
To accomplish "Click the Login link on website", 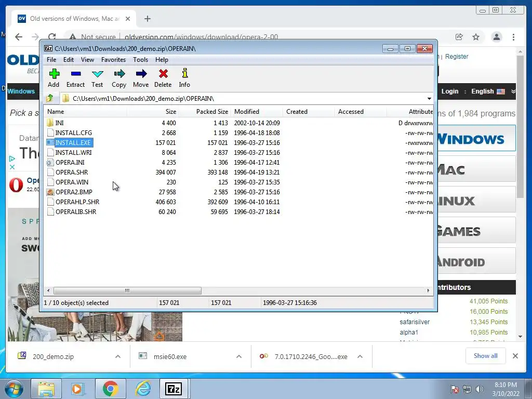I will point(449,91).
